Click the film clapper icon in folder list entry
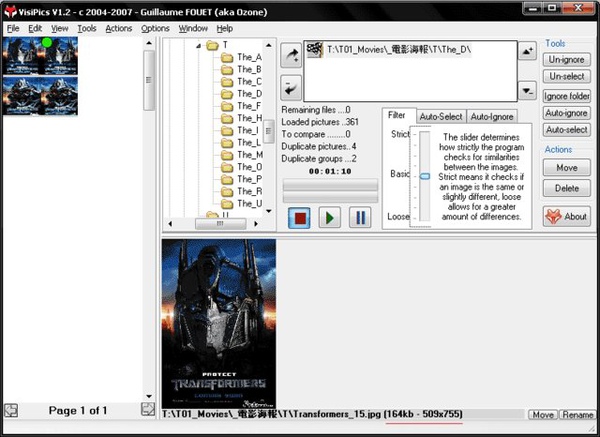The width and height of the screenshot is (600, 437). pyautogui.click(x=315, y=50)
